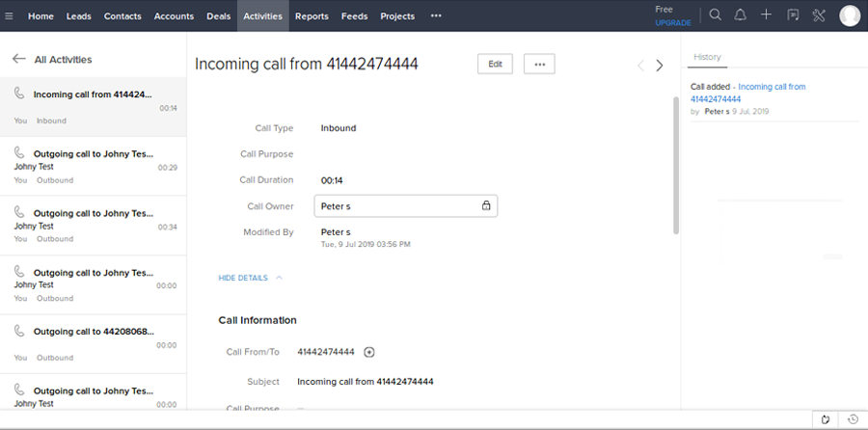Click the Call Duration value 00:14
868x430 pixels.
point(332,180)
